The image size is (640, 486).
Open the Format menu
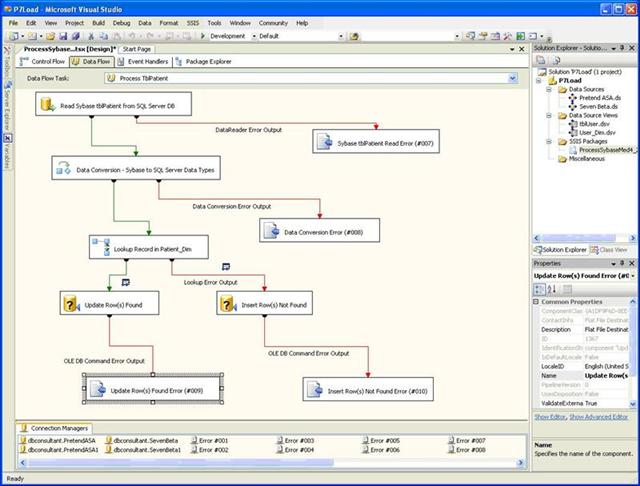coord(169,23)
